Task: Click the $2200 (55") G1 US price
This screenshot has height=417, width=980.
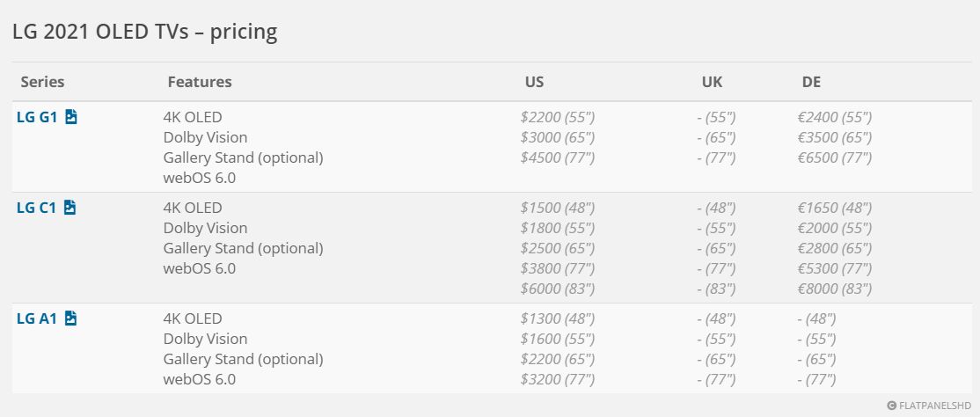Action: (558, 117)
